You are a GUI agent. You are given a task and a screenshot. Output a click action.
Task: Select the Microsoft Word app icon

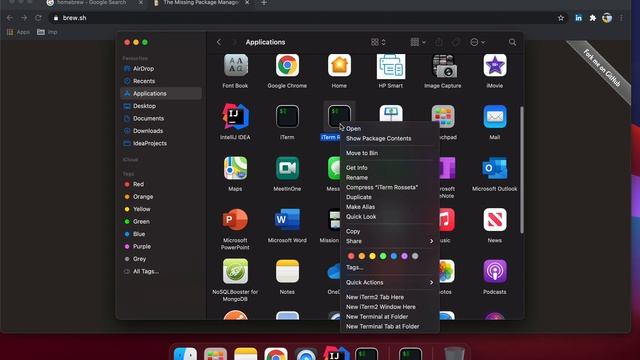point(287,220)
